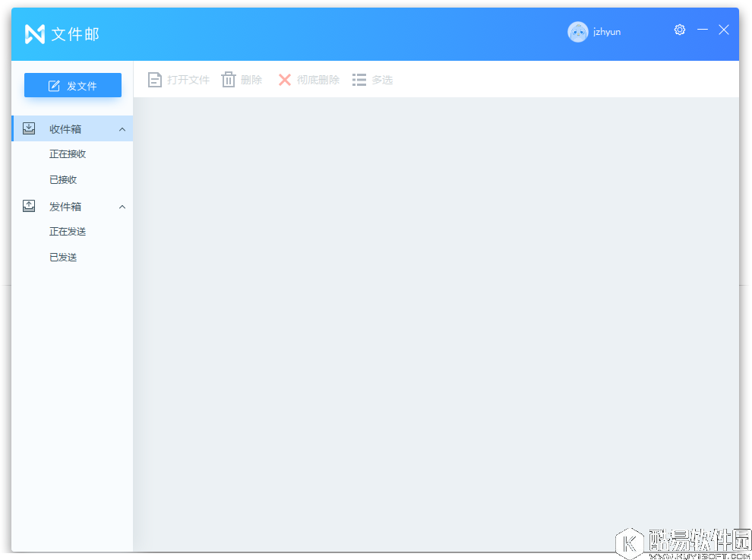The image size is (752, 560).
Task: Click the 删除 trash can icon
Action: [x=229, y=80]
